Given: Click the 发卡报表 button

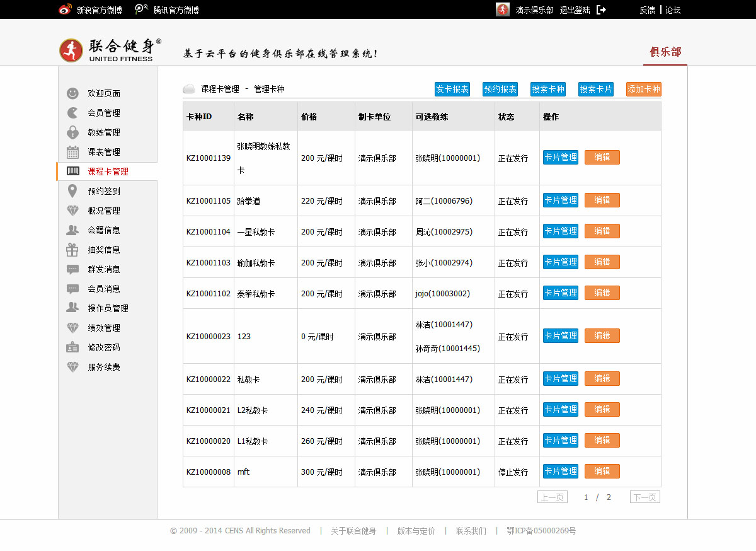Looking at the screenshot, I should (x=452, y=90).
